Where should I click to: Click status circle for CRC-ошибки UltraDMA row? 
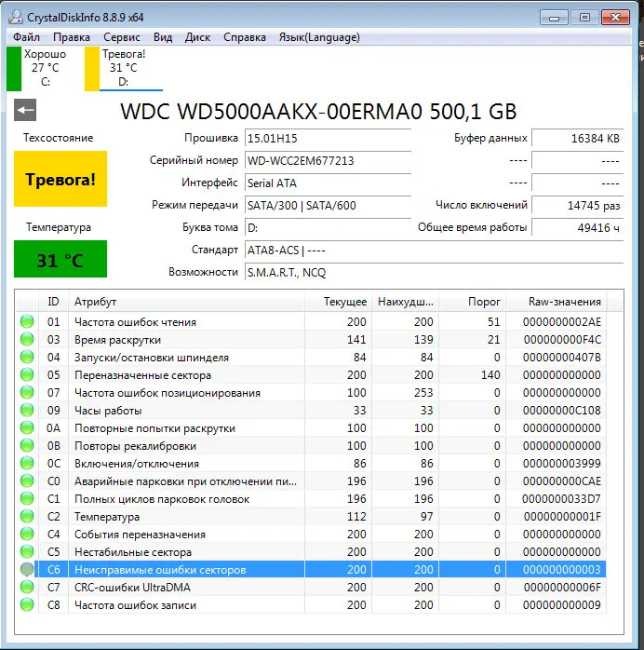click(27, 588)
